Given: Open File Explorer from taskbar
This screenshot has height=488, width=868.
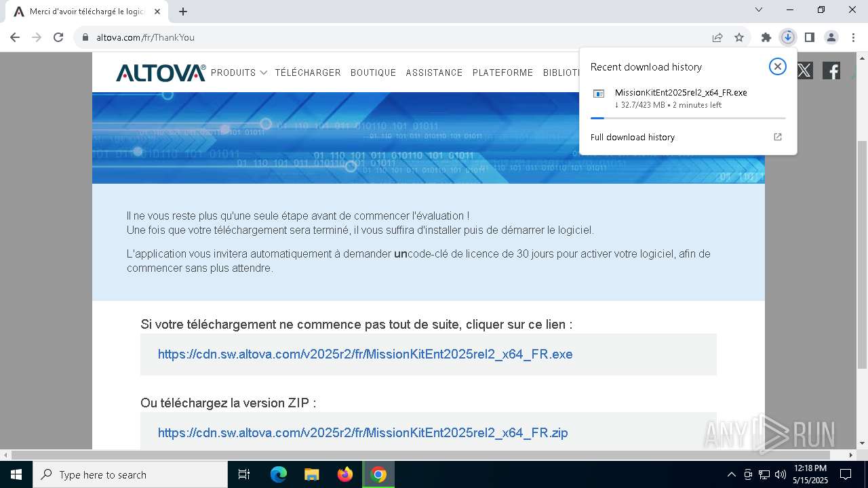Looking at the screenshot, I should click(x=311, y=474).
